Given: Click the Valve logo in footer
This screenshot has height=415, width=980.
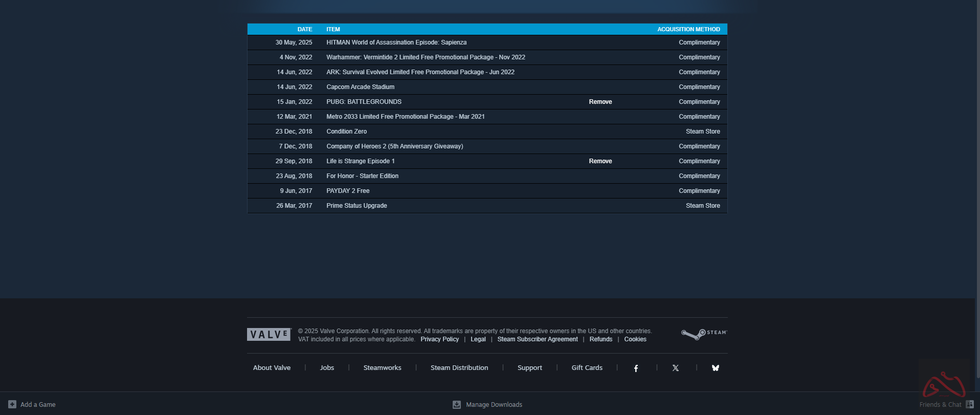Looking at the screenshot, I should pos(269,335).
